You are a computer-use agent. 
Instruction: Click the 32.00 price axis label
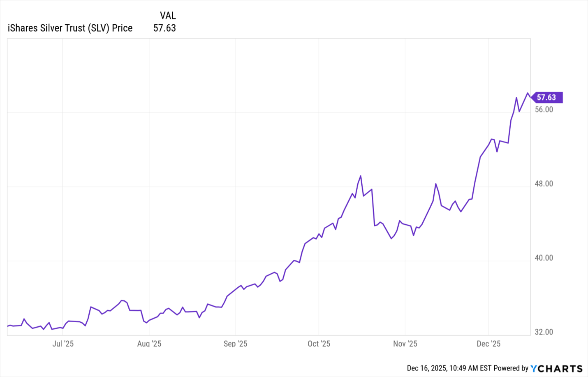point(544,332)
